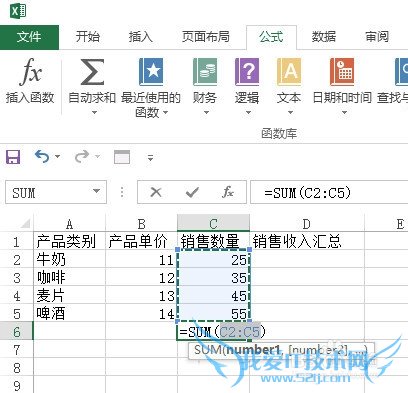Image resolution: width=408 pixels, height=393 pixels.
Task: Open the Lookup and Reference functions icon
Action: [x=401, y=72]
